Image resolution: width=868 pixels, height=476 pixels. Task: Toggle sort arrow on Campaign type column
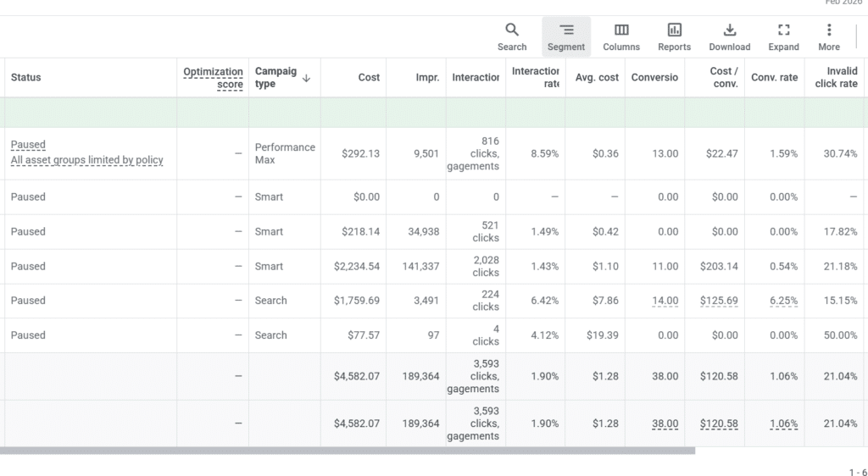point(306,79)
